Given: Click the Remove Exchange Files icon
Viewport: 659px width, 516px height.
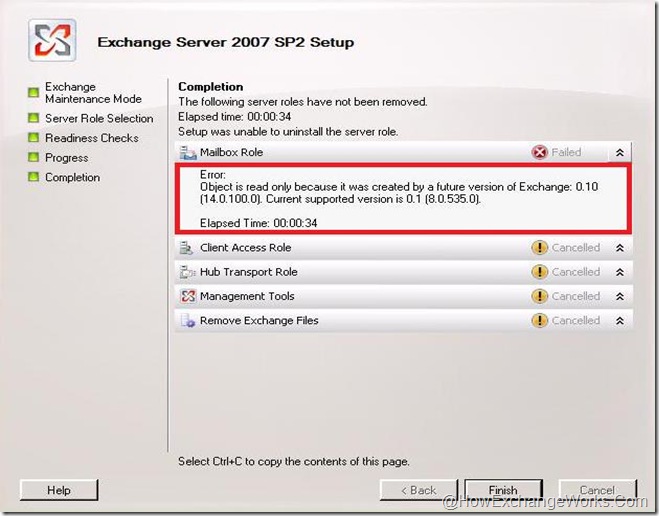Looking at the screenshot, I should (187, 321).
